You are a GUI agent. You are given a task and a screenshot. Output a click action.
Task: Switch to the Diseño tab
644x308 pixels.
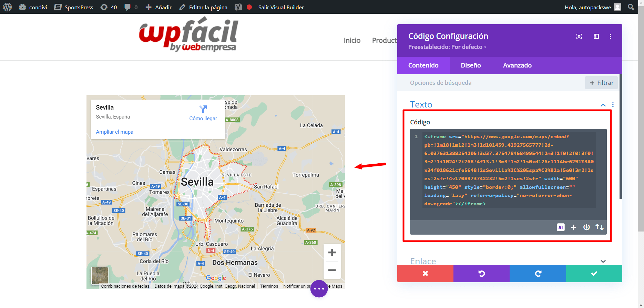[471, 65]
